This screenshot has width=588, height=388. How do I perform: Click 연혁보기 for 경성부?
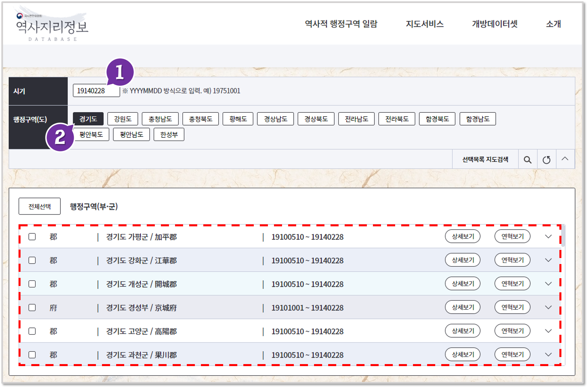click(x=512, y=307)
